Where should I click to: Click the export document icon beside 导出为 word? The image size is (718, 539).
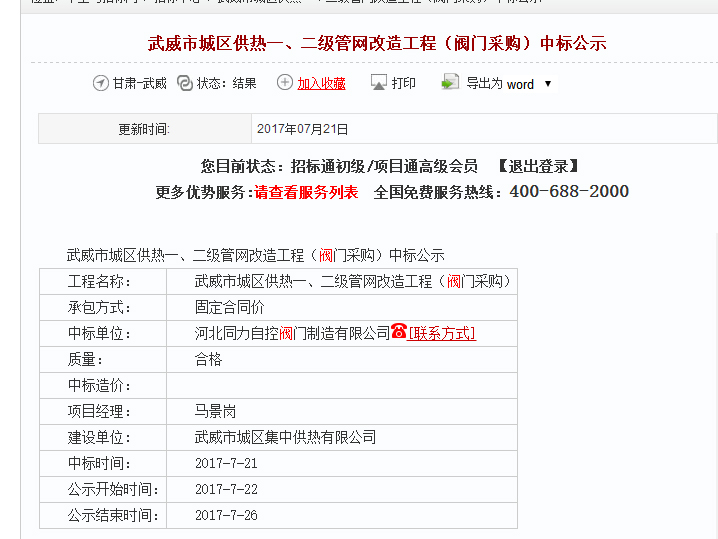coord(450,83)
